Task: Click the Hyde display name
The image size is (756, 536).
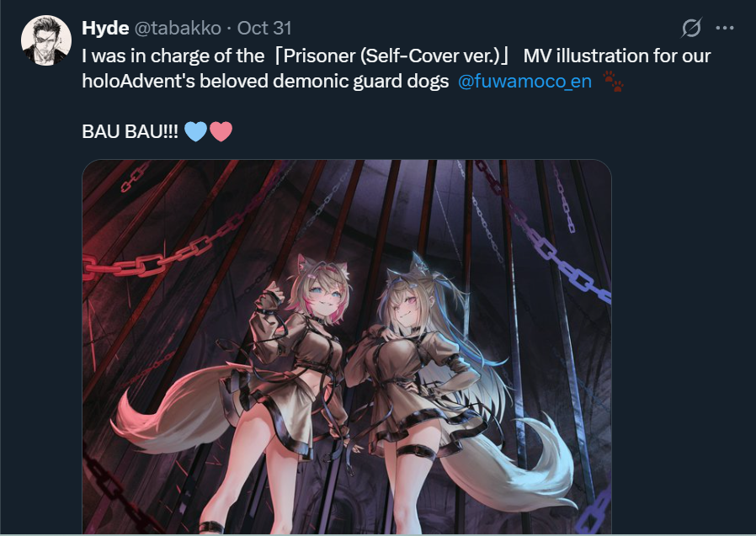Action: (105, 28)
